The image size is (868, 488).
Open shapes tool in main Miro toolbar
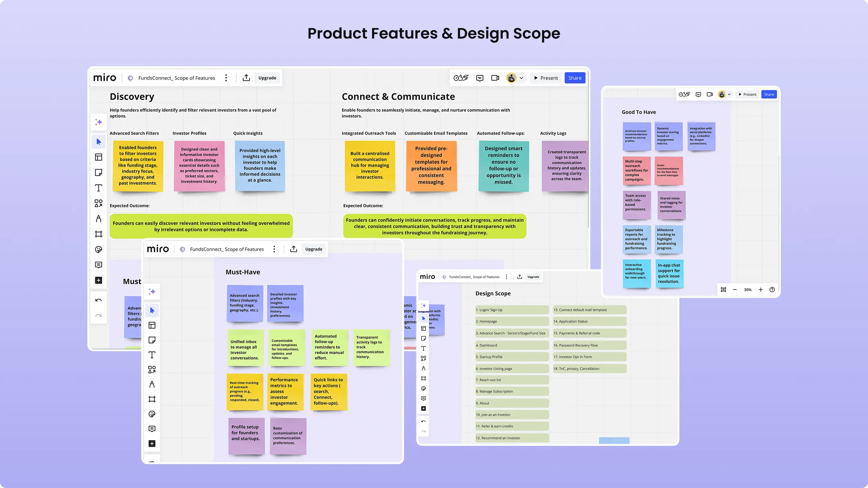pyautogui.click(x=98, y=203)
